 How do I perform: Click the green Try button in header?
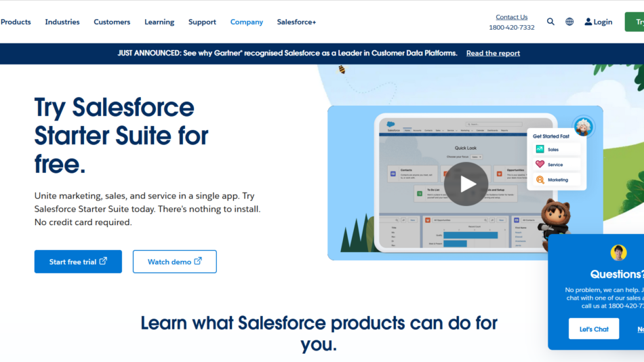click(635, 22)
